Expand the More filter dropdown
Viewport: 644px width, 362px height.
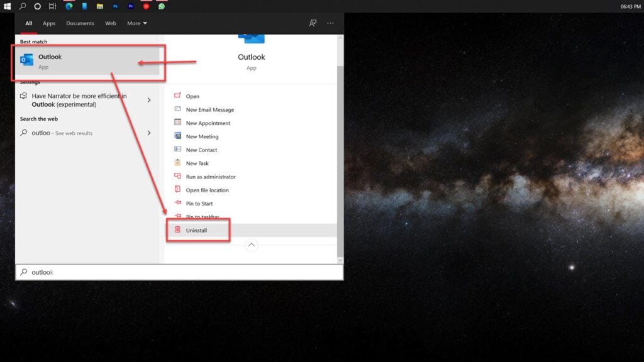click(x=136, y=23)
